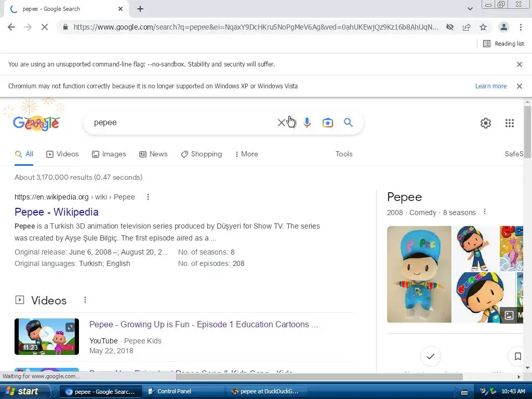
Task: Open options for Wikipedia result
Action: pyautogui.click(x=148, y=197)
